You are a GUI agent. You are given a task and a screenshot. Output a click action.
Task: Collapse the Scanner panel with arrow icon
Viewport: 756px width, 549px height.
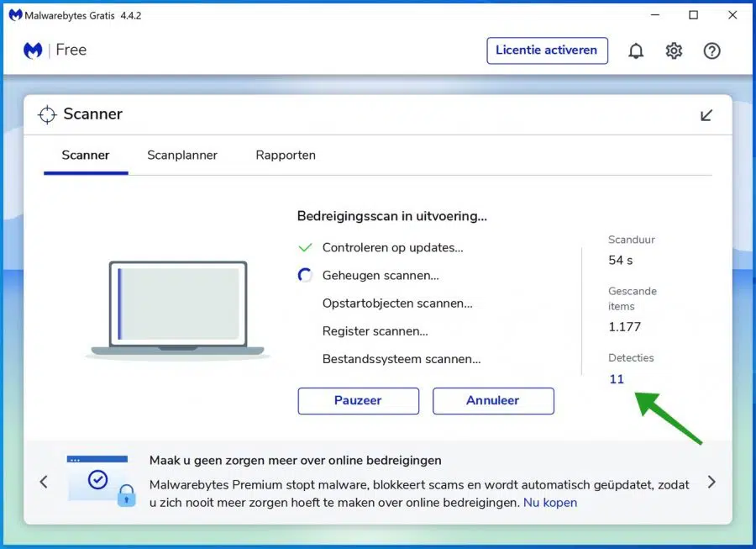tap(706, 115)
